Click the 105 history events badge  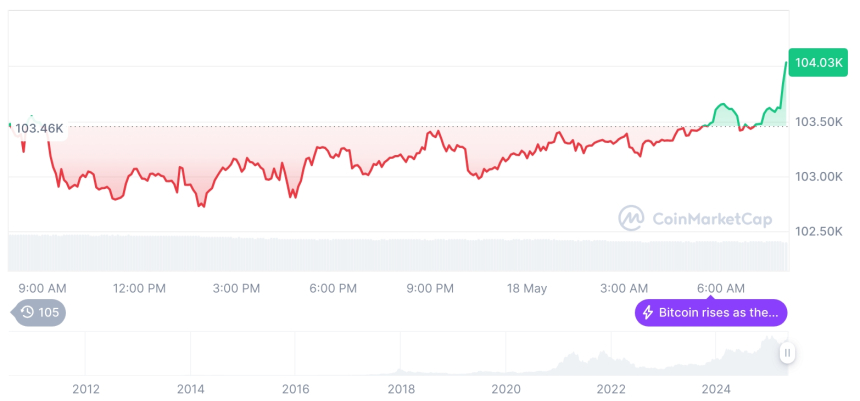click(40, 313)
